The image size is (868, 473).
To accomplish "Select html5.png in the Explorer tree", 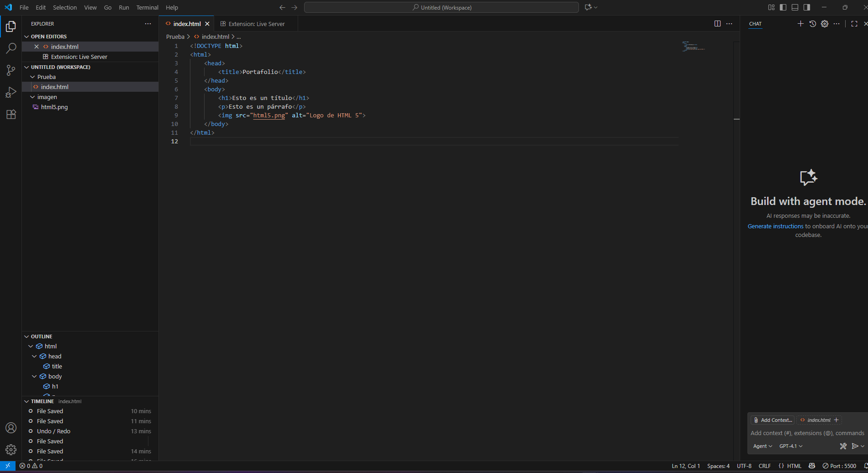I will pyautogui.click(x=54, y=107).
